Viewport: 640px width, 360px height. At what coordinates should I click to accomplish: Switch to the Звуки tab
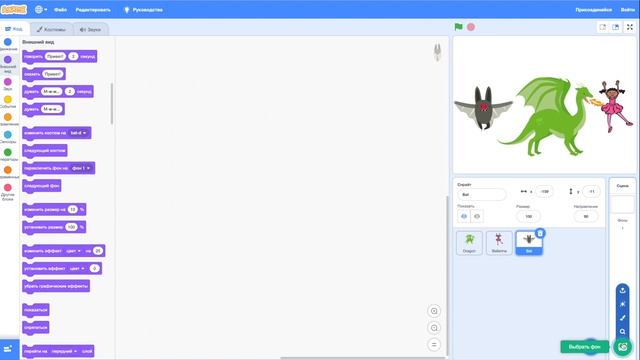[x=90, y=29]
